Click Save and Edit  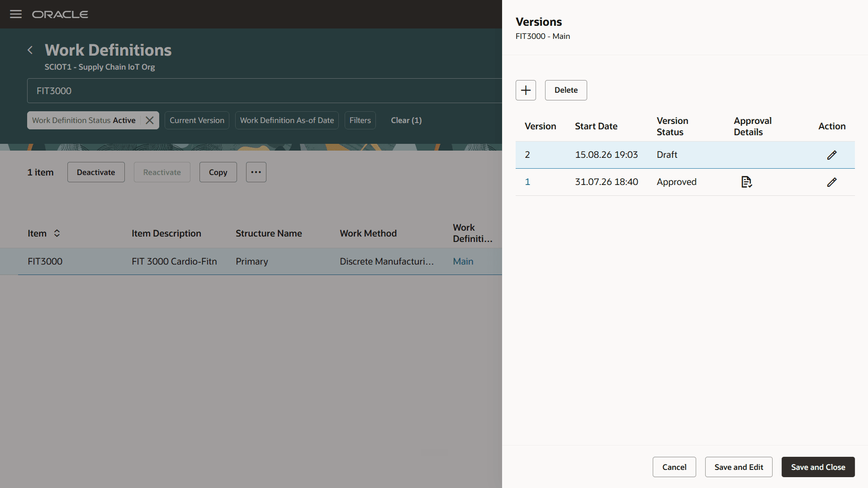[739, 467]
